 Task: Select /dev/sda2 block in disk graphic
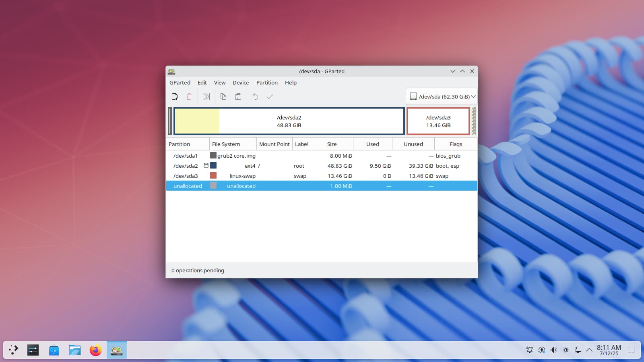click(289, 121)
